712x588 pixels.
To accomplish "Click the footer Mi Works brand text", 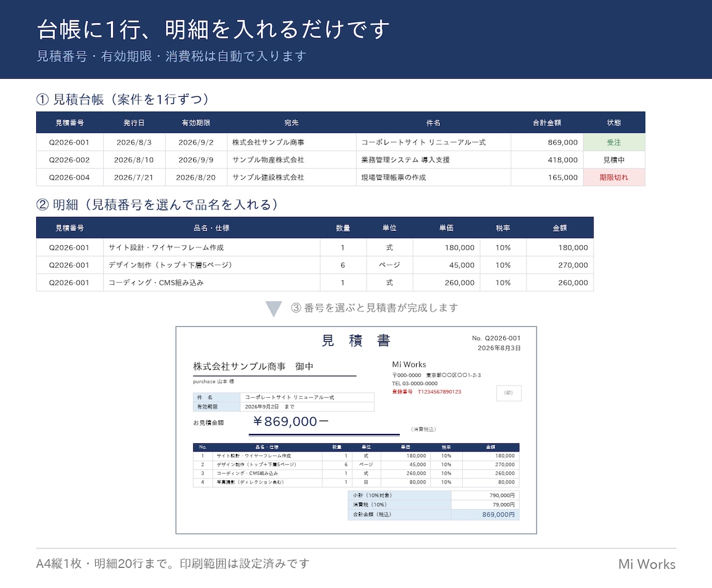I will [647, 564].
